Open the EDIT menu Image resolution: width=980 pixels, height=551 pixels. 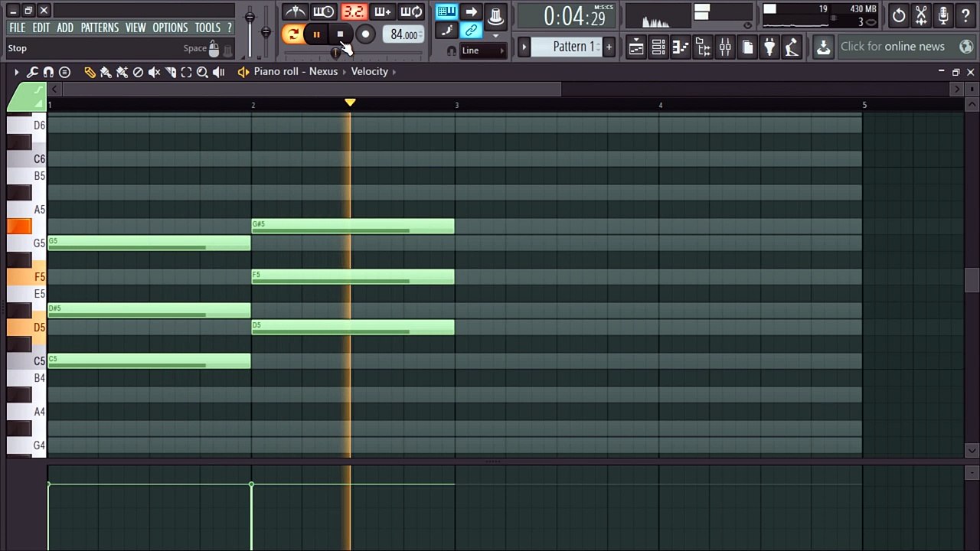point(41,28)
